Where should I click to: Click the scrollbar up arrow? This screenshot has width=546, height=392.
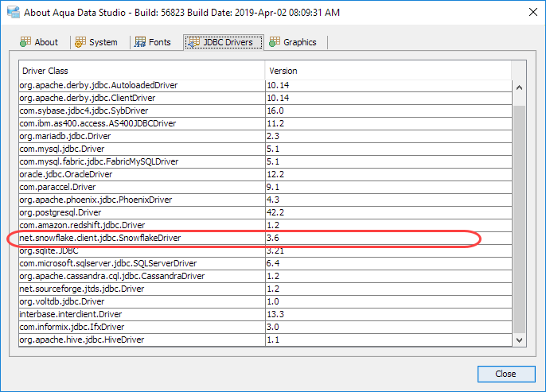click(519, 87)
